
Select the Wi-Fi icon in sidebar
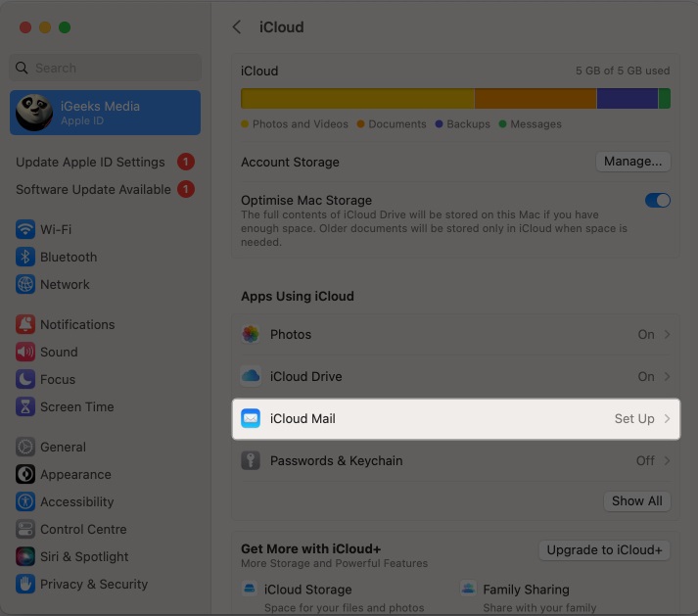[25, 229]
